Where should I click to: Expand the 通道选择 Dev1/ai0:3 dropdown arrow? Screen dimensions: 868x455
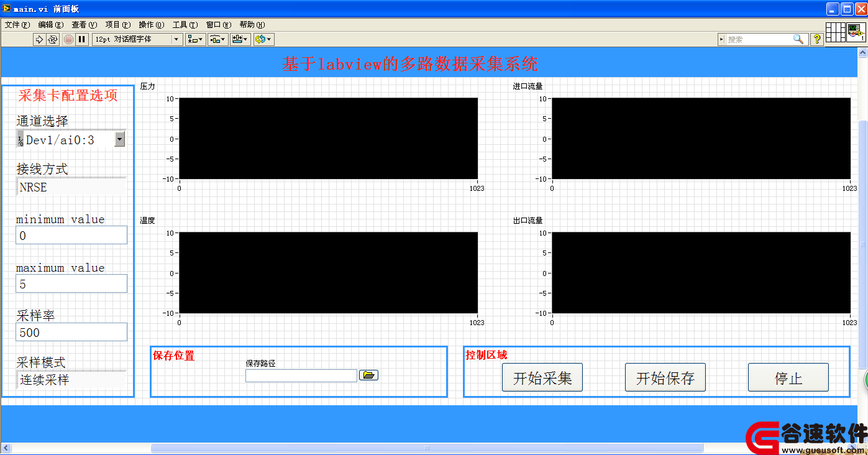[120, 140]
